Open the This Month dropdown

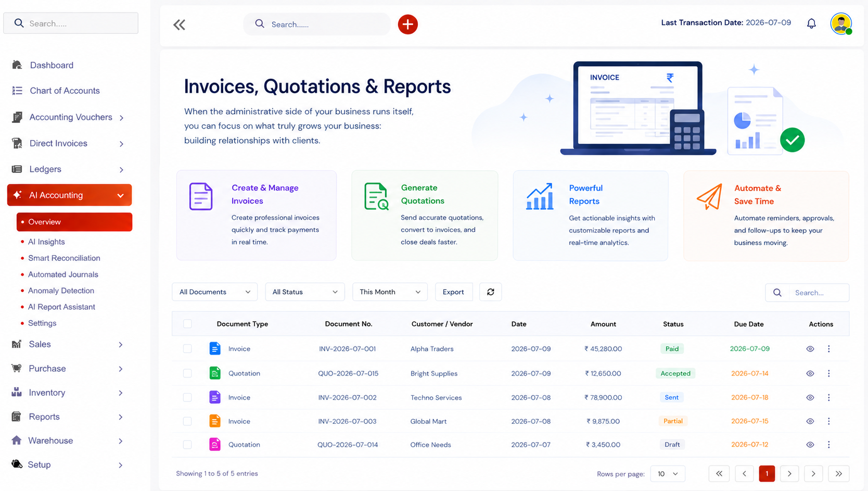(x=390, y=292)
